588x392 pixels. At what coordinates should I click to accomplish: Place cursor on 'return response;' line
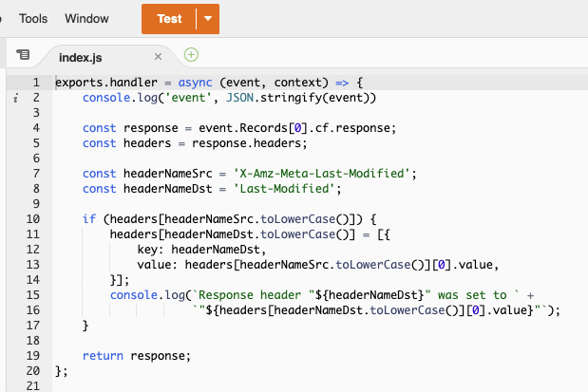click(136, 356)
